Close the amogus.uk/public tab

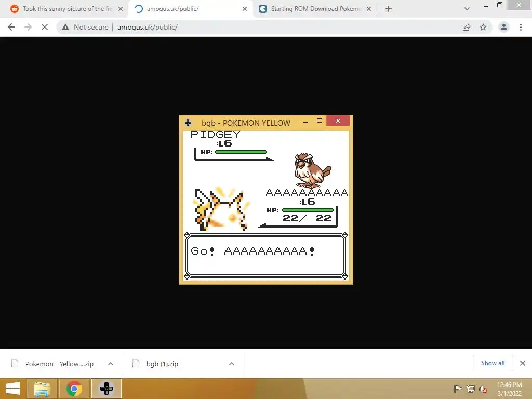tap(245, 9)
